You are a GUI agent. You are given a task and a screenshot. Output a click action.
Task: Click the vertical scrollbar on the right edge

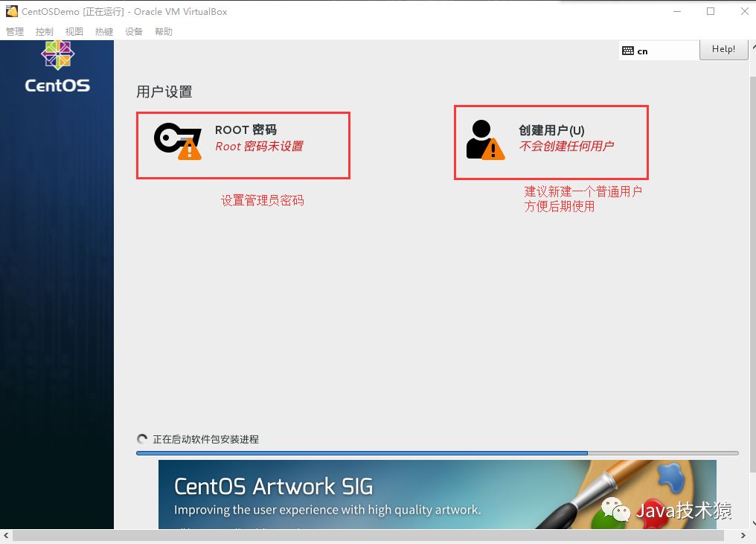[x=752, y=275]
